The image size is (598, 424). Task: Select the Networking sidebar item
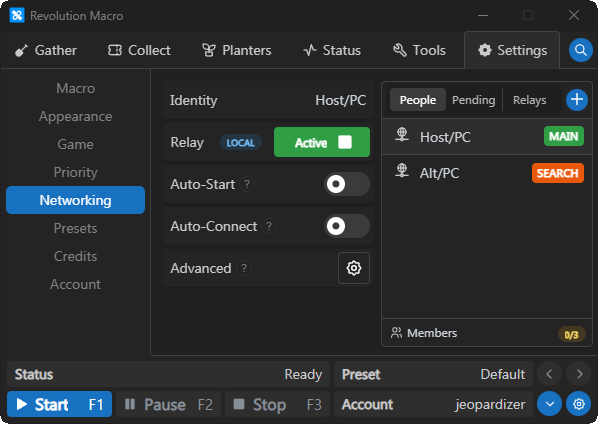pyautogui.click(x=76, y=200)
